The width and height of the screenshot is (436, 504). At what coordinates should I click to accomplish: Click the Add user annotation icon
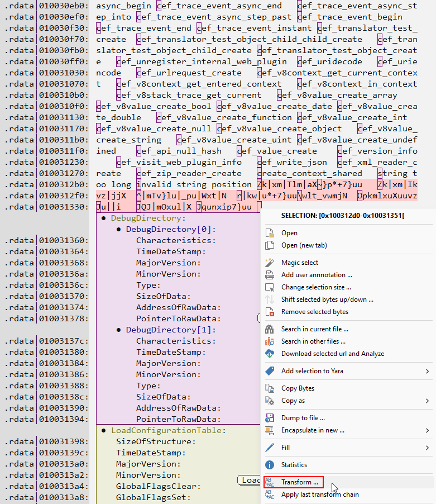tap(270, 275)
